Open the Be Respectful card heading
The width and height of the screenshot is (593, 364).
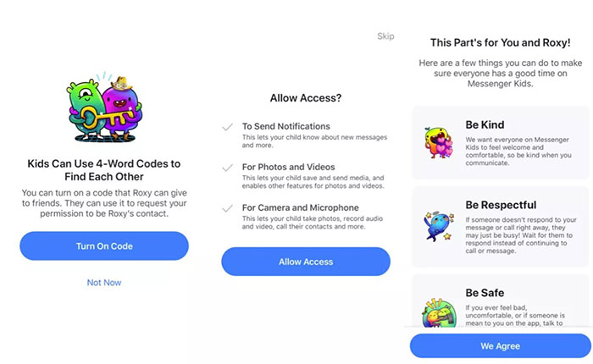(501, 205)
